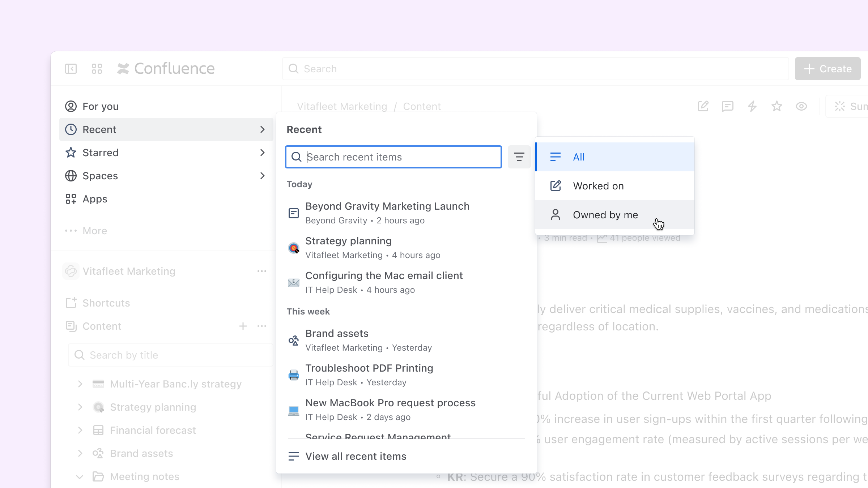Open the filter icon beside recent search

[519, 157]
